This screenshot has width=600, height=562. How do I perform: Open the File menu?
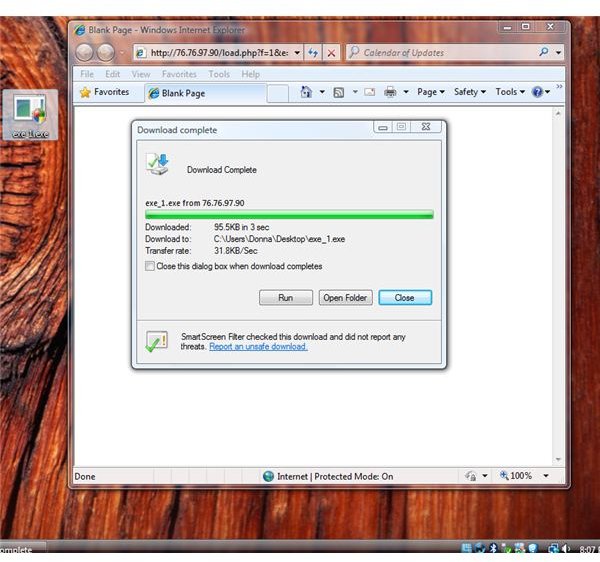87,74
